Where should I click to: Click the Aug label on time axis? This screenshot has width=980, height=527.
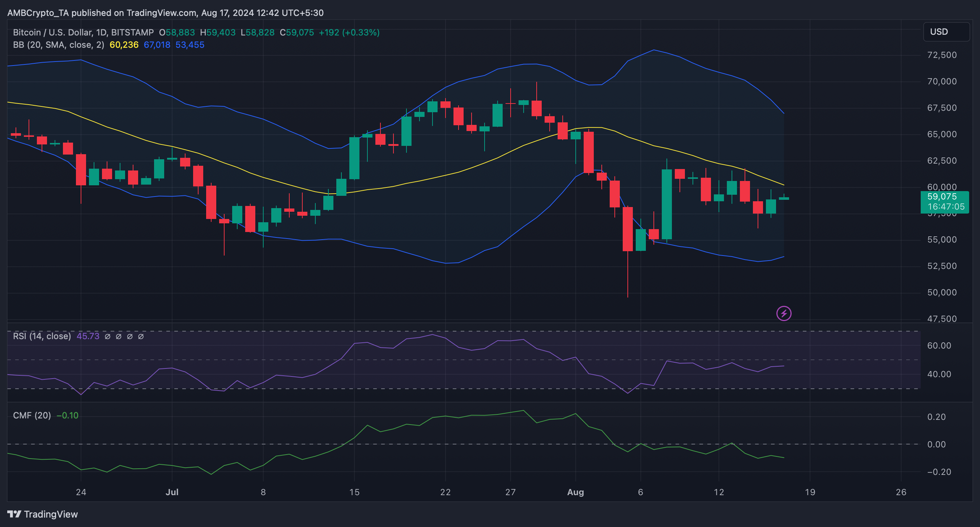pyautogui.click(x=575, y=492)
